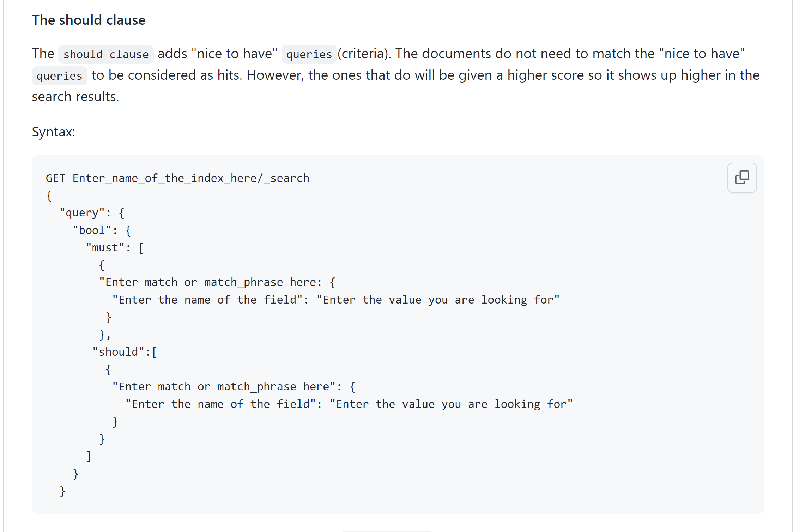793x532 pixels.
Task: Click the "query" key in the code
Action: [x=83, y=213]
